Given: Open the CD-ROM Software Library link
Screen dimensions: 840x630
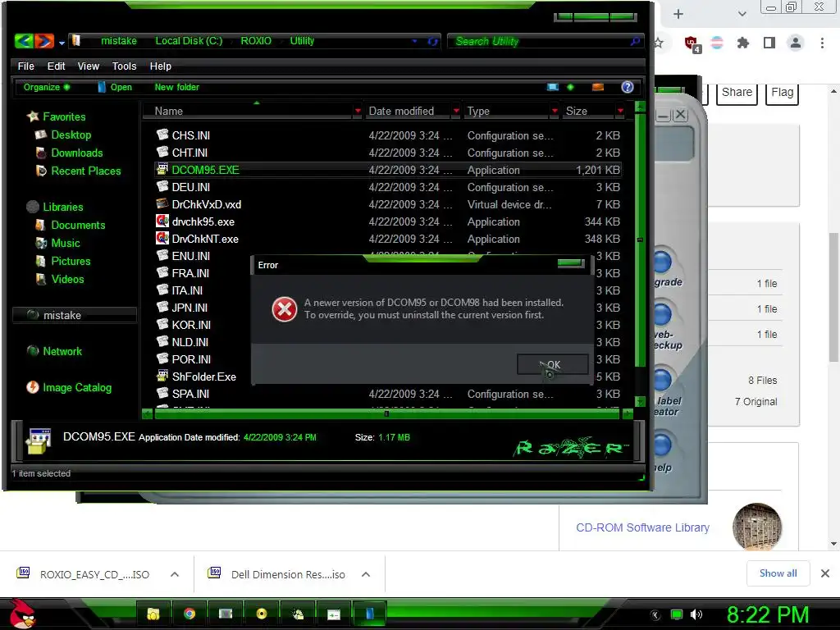Looking at the screenshot, I should point(642,527).
